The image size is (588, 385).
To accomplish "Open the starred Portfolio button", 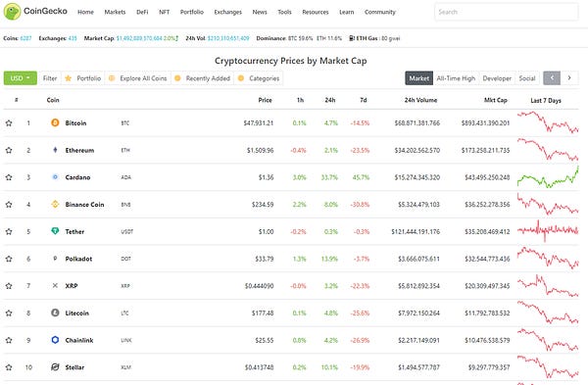I will [83, 78].
